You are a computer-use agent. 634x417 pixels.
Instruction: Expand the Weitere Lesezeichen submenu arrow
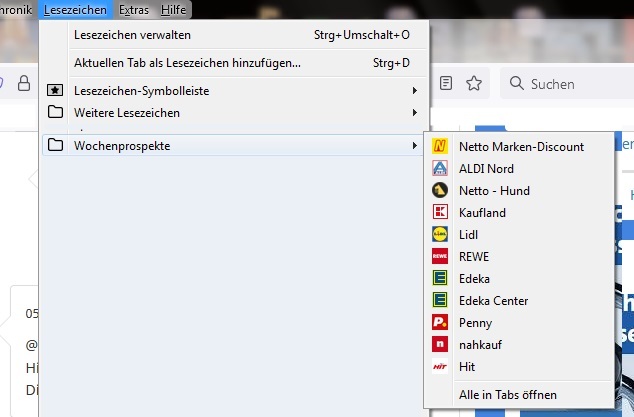point(414,112)
